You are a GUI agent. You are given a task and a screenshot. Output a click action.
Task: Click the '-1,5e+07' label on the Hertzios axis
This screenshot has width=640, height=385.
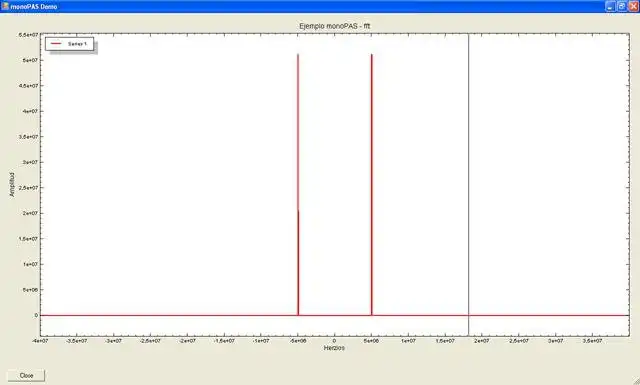(x=224, y=340)
